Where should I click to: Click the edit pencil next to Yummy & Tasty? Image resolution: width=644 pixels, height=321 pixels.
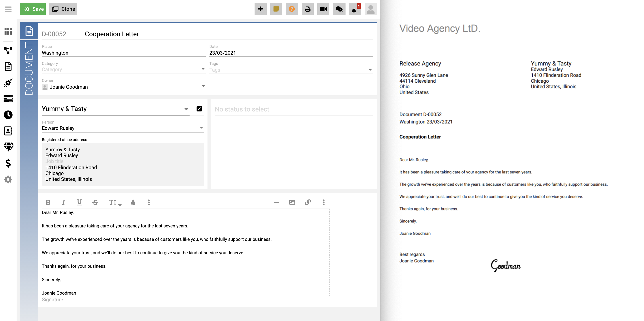point(199,109)
